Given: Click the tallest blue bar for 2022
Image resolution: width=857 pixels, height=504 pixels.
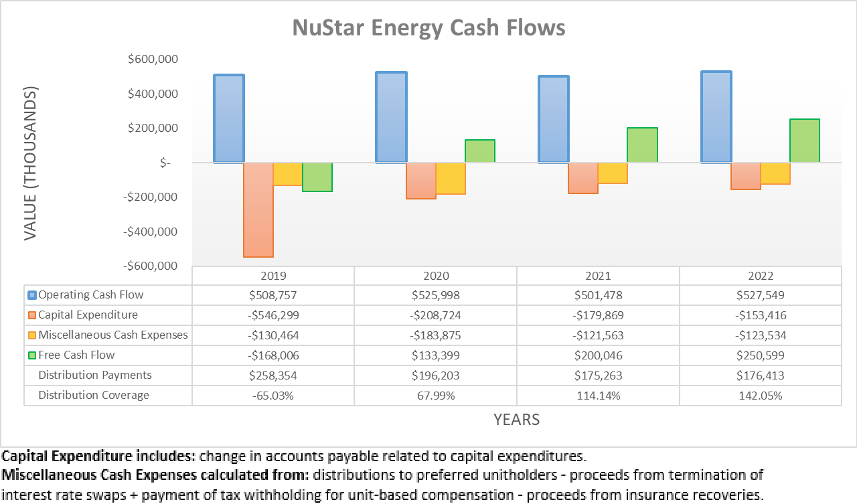Looking at the screenshot, I should point(716,114).
